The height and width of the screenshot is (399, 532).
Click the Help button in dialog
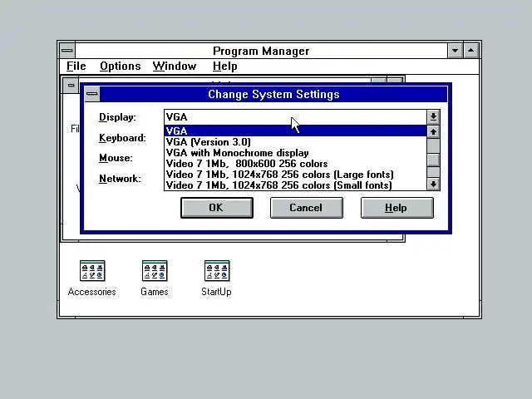click(397, 208)
